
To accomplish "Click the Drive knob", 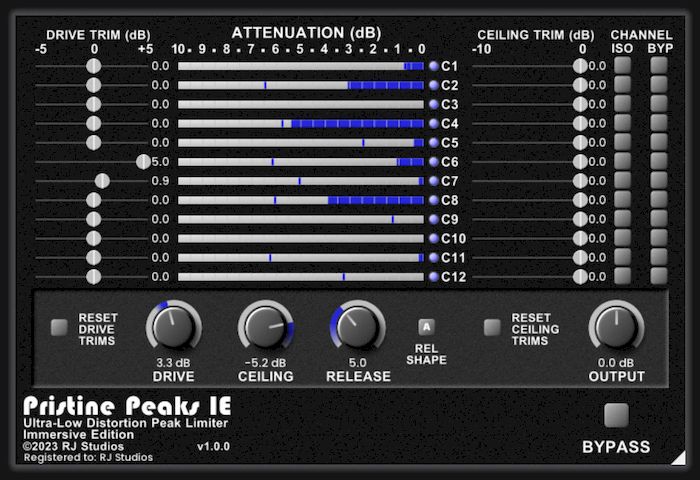I will 174,326.
